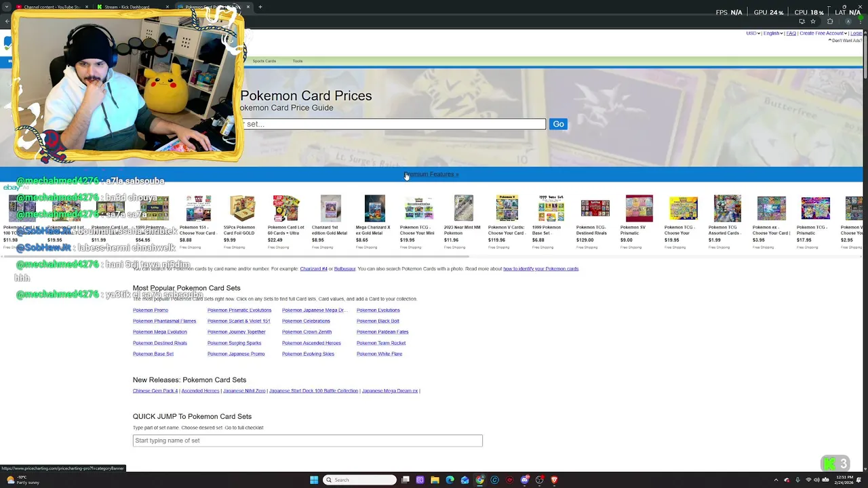
Task: Open the Pokemon Ascended Heroes set link
Action: (x=311, y=343)
